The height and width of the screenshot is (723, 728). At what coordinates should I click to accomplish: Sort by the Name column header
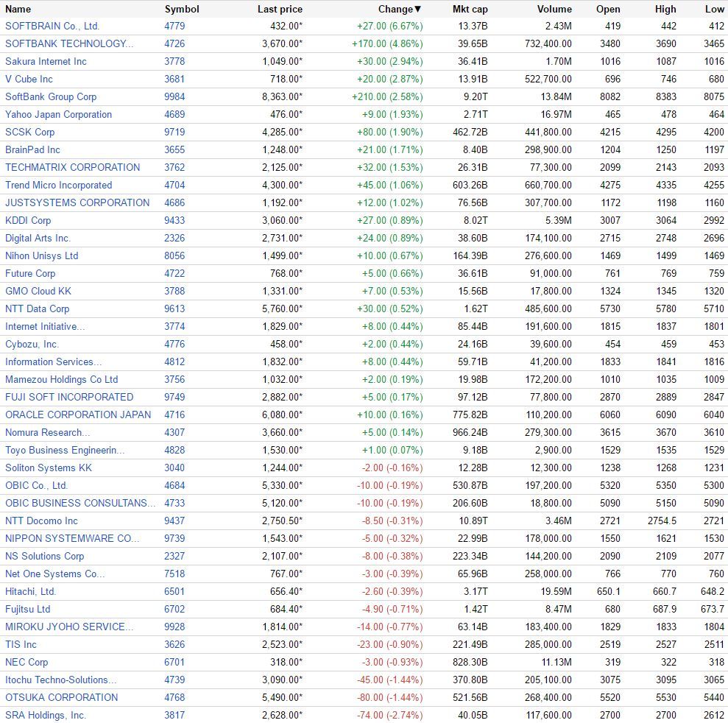(x=18, y=9)
